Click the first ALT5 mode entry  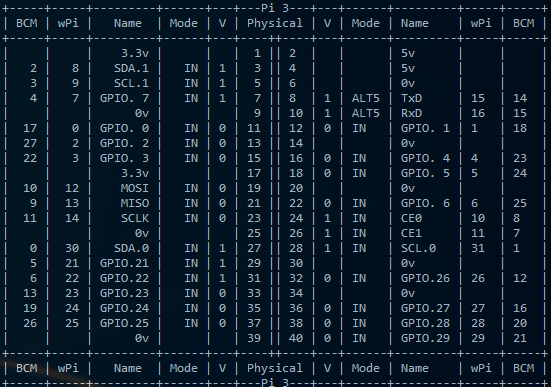coord(366,98)
